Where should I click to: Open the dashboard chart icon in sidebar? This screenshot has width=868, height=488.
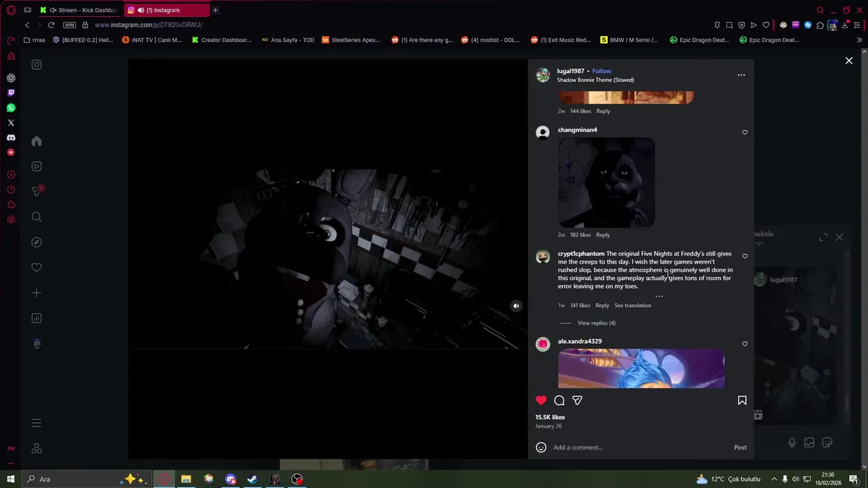tap(37, 318)
